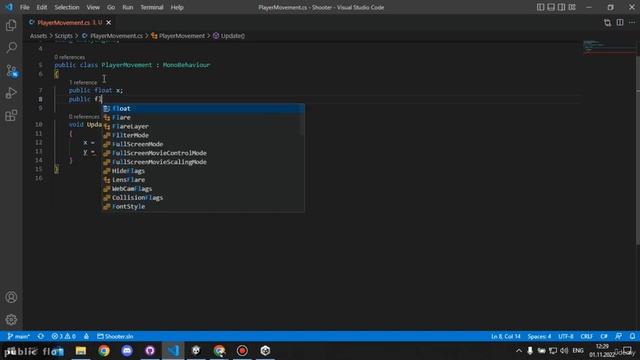The height and width of the screenshot is (360, 640).
Task: Open Discord from the taskbar
Action: pos(127,351)
